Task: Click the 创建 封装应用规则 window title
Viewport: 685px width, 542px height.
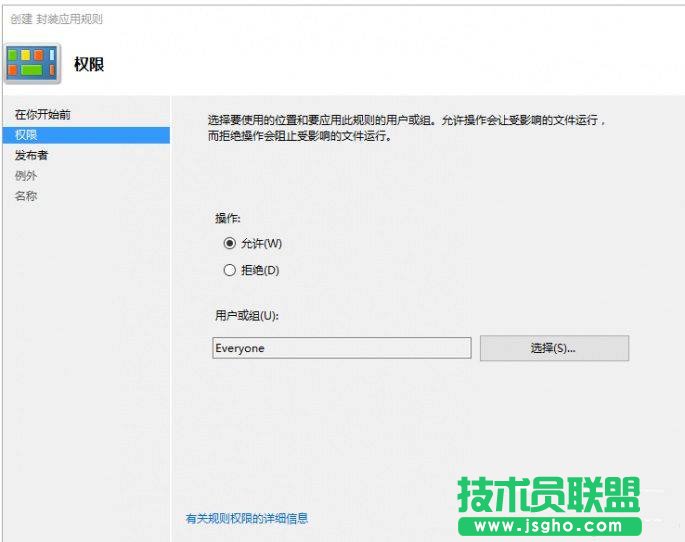Action: click(57, 19)
